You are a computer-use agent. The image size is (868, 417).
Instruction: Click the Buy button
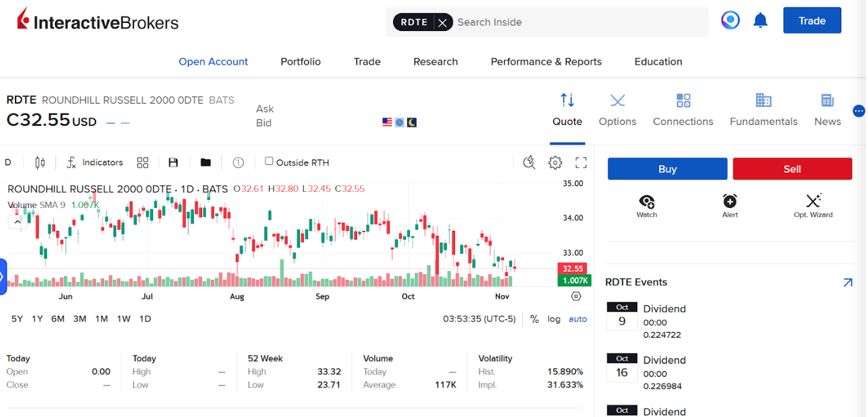tap(667, 168)
